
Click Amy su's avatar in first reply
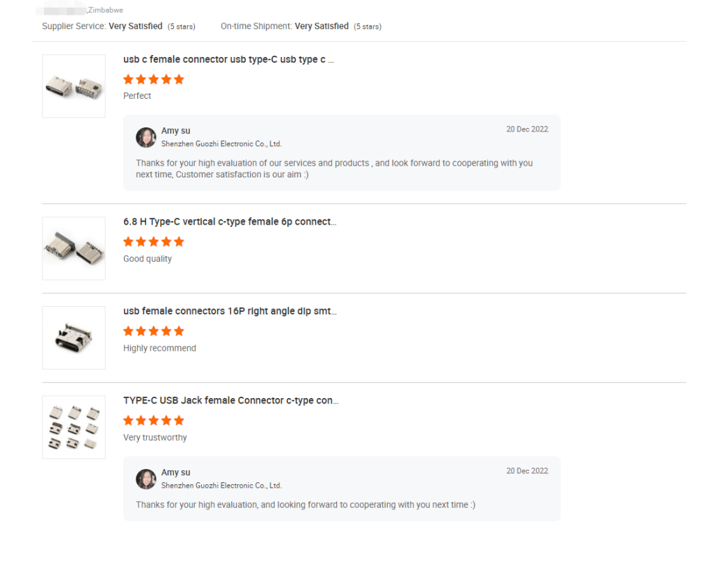pyautogui.click(x=146, y=137)
